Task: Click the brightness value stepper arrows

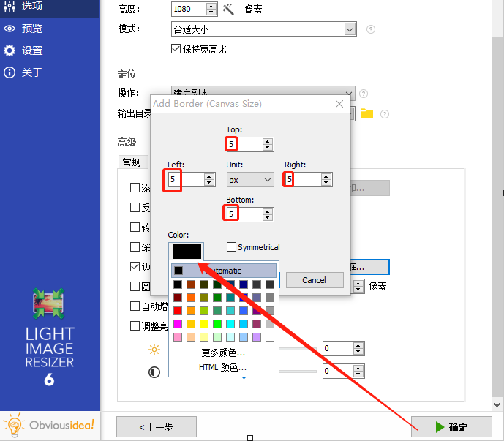Action: click(x=358, y=348)
